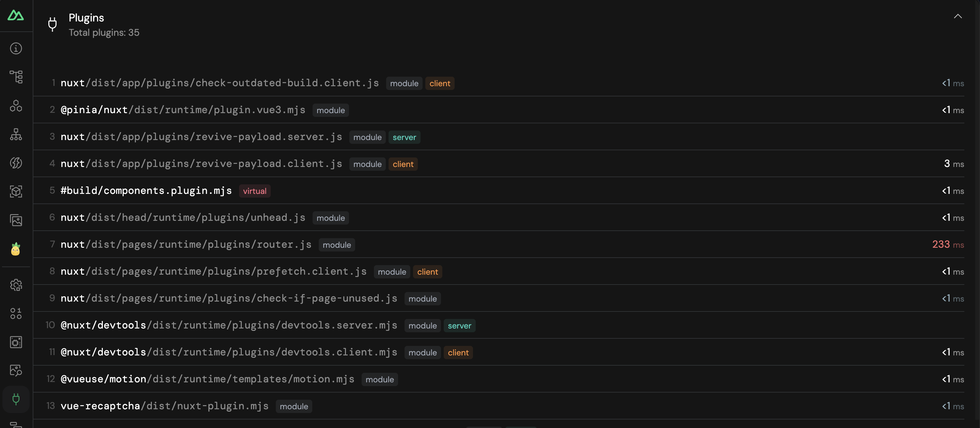Click the module badge on @pinia/nuxt row
Screen dimensions: 980x428
[331, 110]
